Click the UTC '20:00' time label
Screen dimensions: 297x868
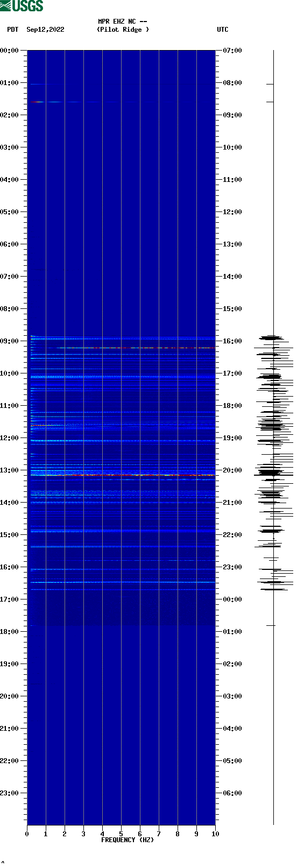[x=232, y=470]
